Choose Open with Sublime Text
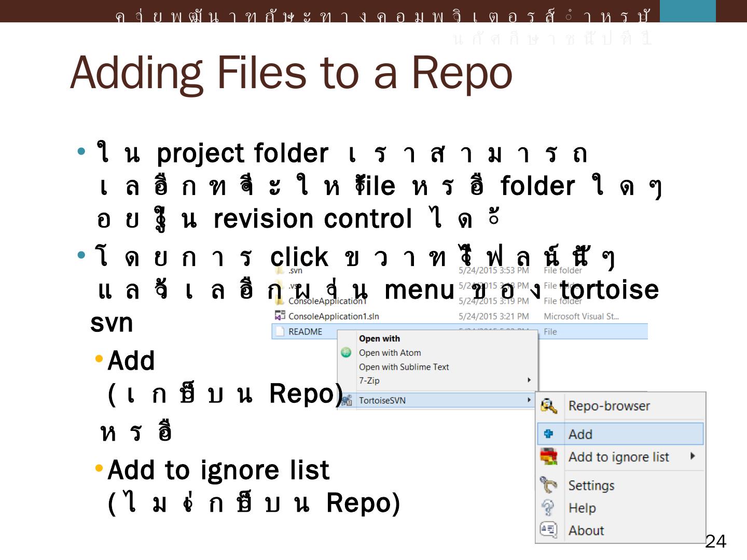The image size is (747, 560). [x=404, y=367]
